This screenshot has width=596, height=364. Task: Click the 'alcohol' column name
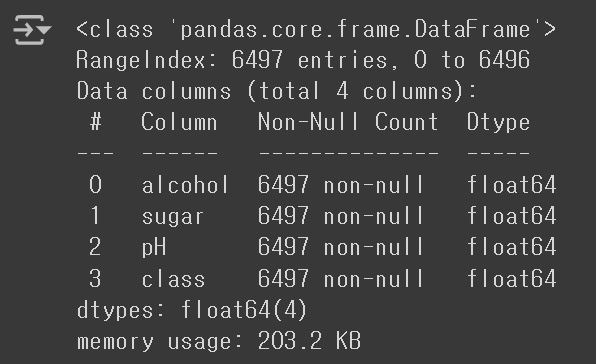point(185,185)
